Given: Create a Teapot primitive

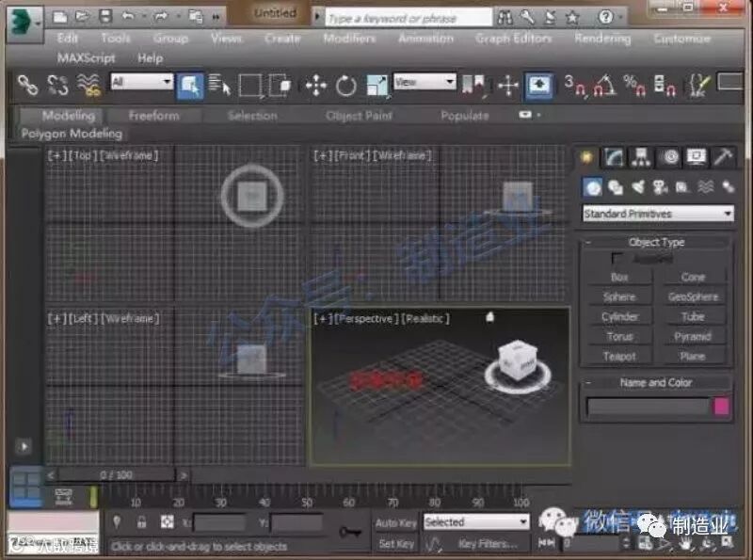Looking at the screenshot, I should coord(619,357).
